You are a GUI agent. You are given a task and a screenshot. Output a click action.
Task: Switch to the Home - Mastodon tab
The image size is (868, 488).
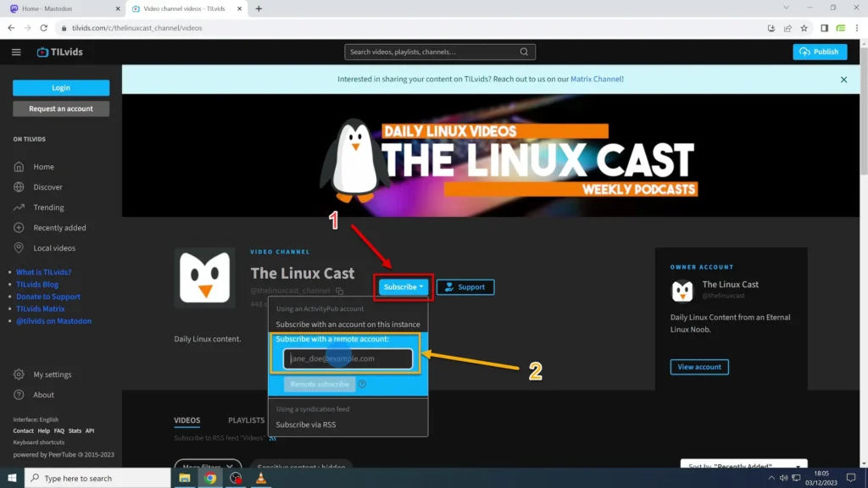64,8
